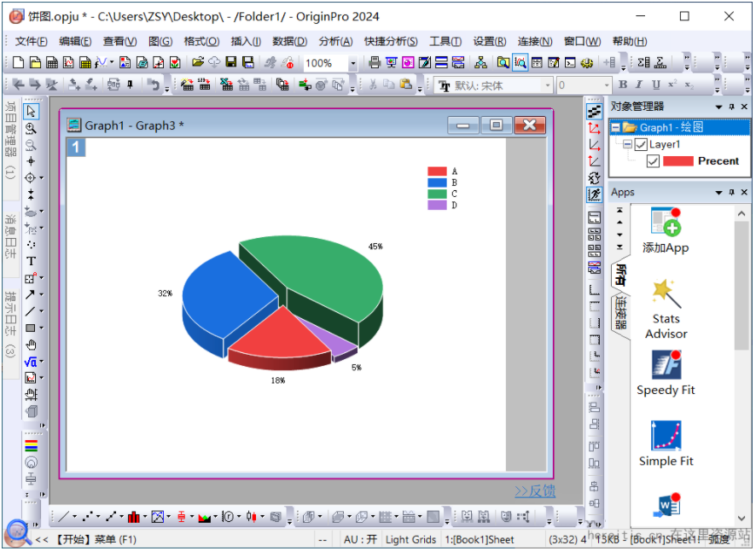This screenshot has height=551, width=756.
Task: Select the Line drawing tool
Action: (x=31, y=311)
